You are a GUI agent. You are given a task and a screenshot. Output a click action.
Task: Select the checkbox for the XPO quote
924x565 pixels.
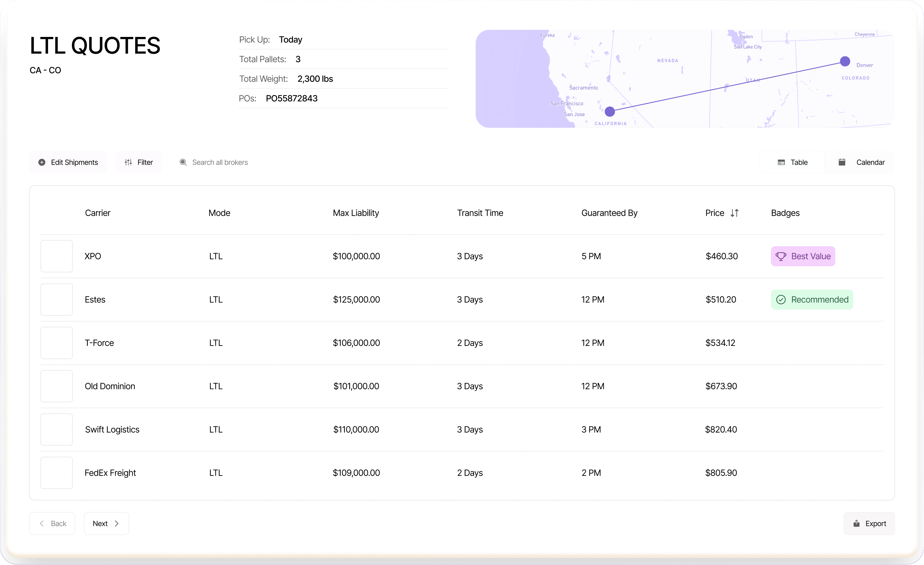(57, 256)
